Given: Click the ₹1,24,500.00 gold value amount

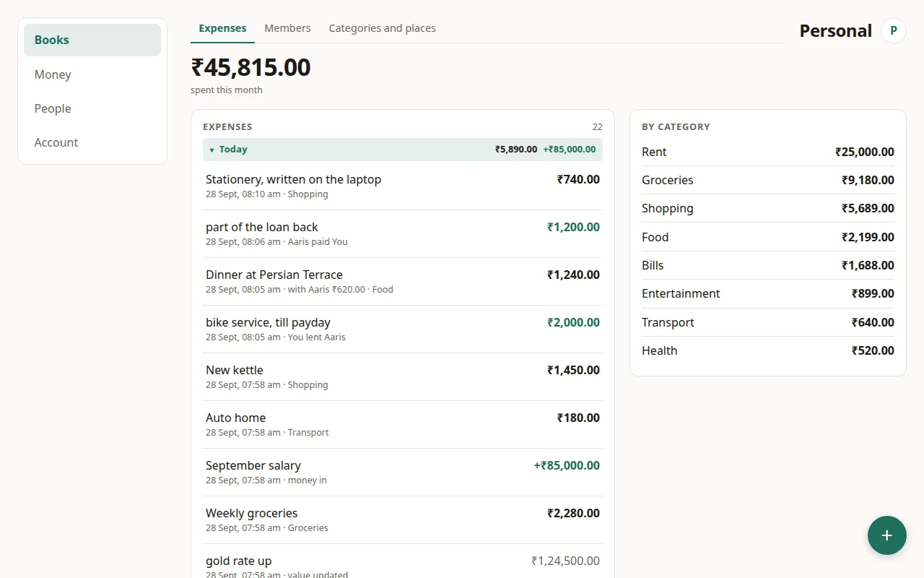Looking at the screenshot, I should click(x=565, y=561).
